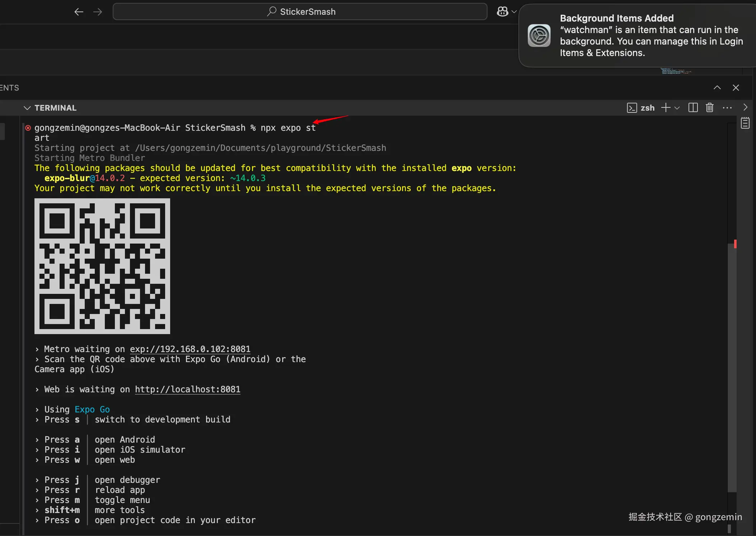Close the bottom panel with X
756x536 pixels.
pyautogui.click(x=736, y=88)
